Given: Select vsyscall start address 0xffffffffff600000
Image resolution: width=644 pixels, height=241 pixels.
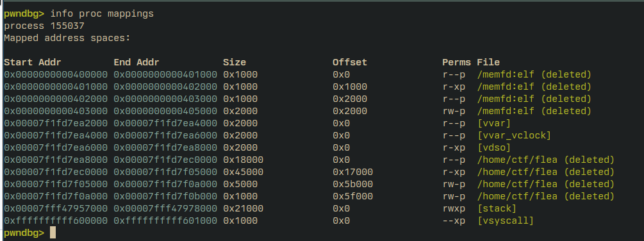Looking at the screenshot, I should pyautogui.click(x=56, y=221).
